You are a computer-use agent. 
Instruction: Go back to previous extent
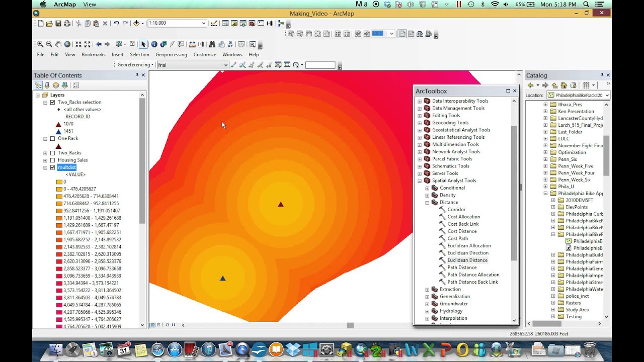point(99,44)
